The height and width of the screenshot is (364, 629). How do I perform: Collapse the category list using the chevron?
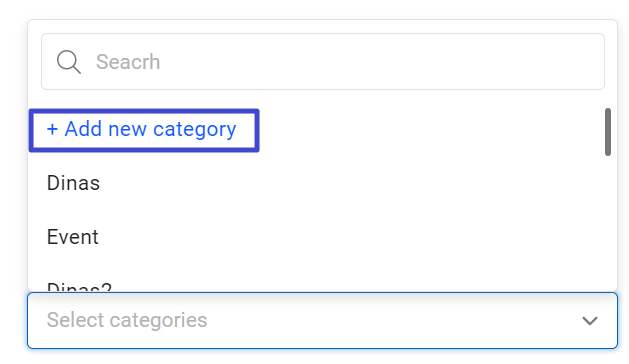(x=590, y=321)
